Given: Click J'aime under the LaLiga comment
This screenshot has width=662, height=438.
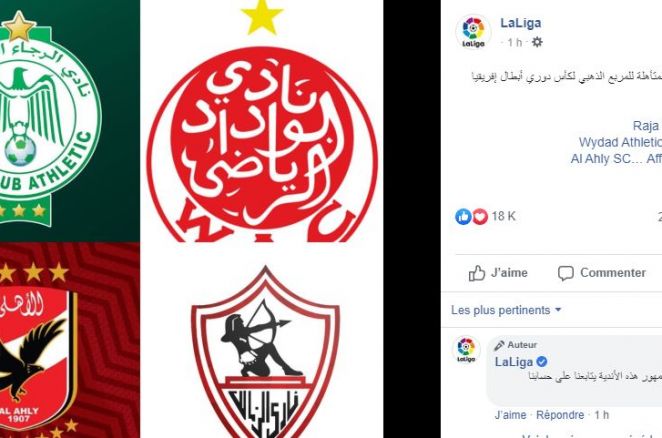Looking at the screenshot, I should pyautogui.click(x=510, y=415).
